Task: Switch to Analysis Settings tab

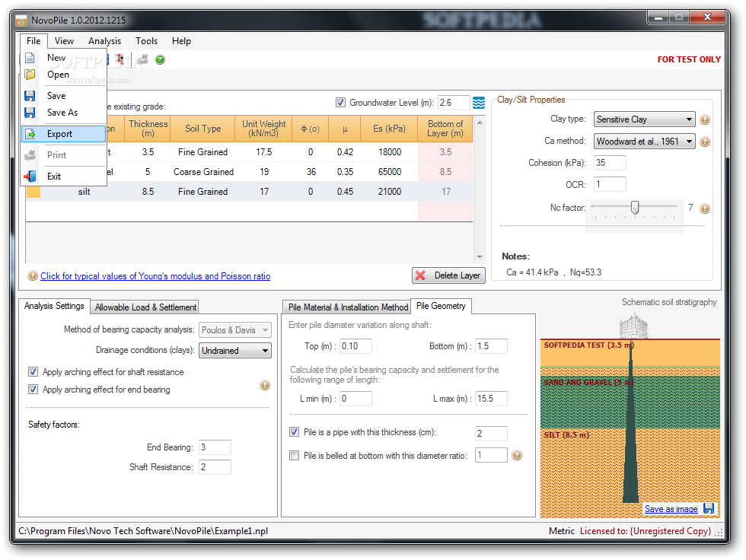Action: (x=54, y=306)
